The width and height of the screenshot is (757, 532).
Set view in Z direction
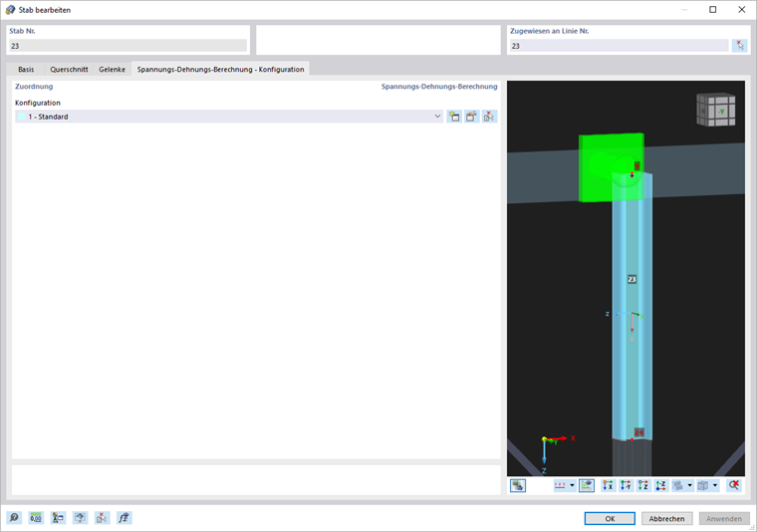tap(643, 485)
